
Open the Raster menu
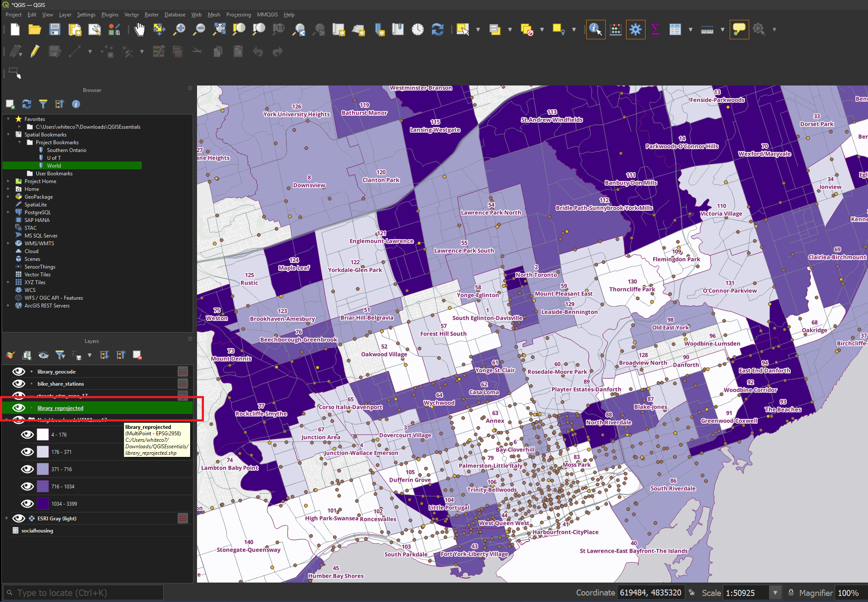[151, 15]
